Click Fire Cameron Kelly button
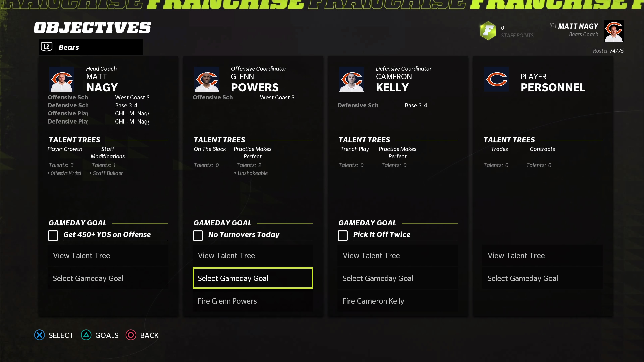 (x=397, y=301)
